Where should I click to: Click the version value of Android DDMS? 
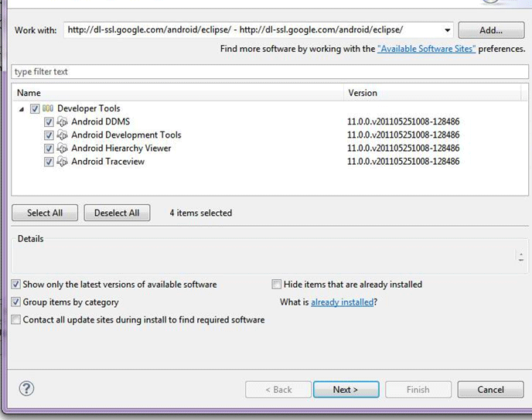tap(403, 121)
